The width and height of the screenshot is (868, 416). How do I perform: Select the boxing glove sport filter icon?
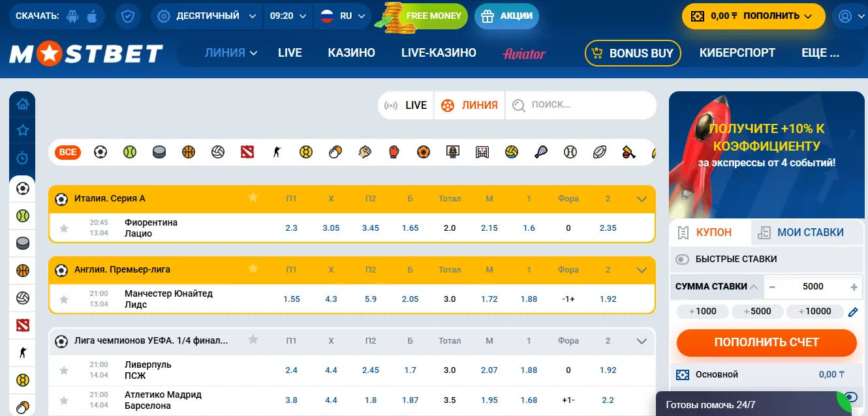click(394, 152)
